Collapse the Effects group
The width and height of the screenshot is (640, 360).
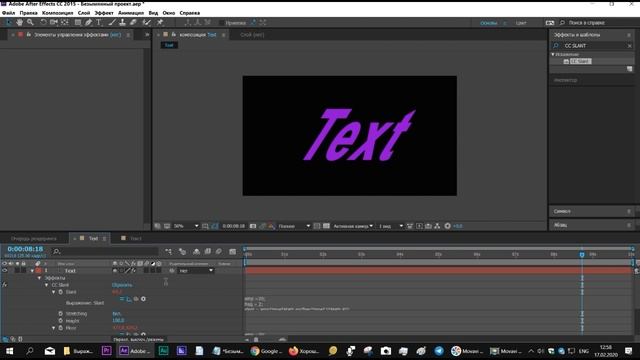point(40,278)
